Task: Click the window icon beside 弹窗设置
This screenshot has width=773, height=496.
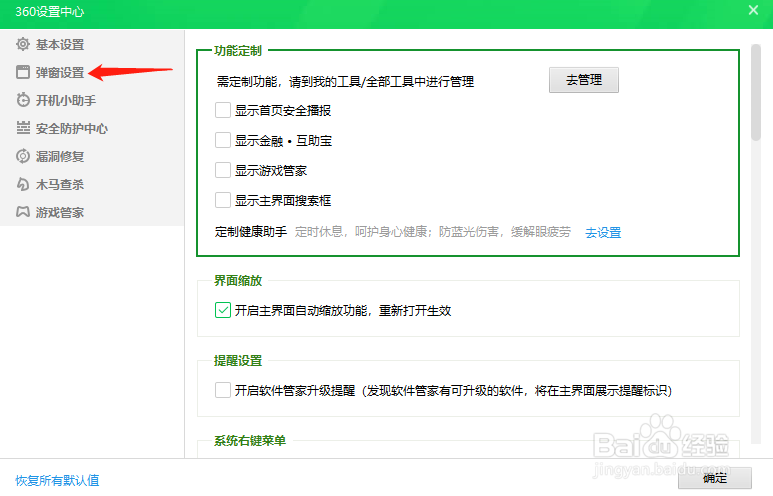Action: [x=23, y=72]
